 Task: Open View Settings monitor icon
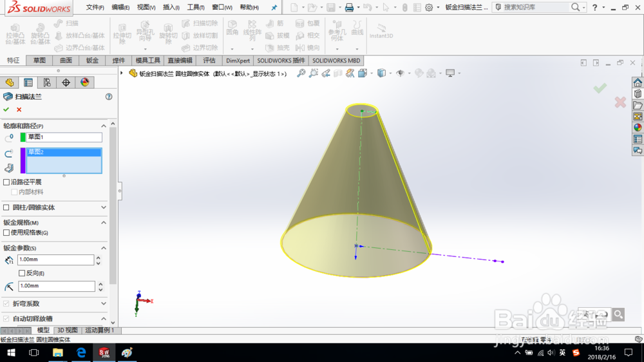click(x=450, y=73)
